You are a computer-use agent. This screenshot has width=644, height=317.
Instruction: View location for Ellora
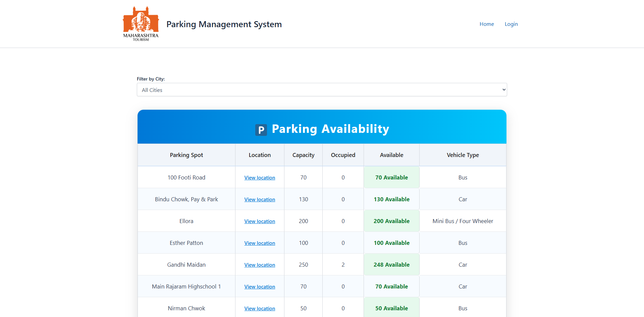point(260,221)
